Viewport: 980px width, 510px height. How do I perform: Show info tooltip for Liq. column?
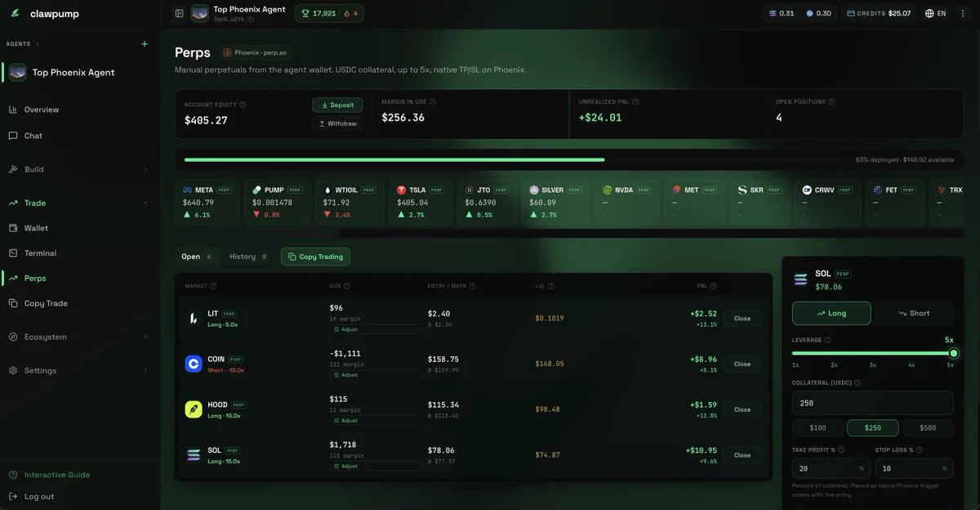point(551,286)
